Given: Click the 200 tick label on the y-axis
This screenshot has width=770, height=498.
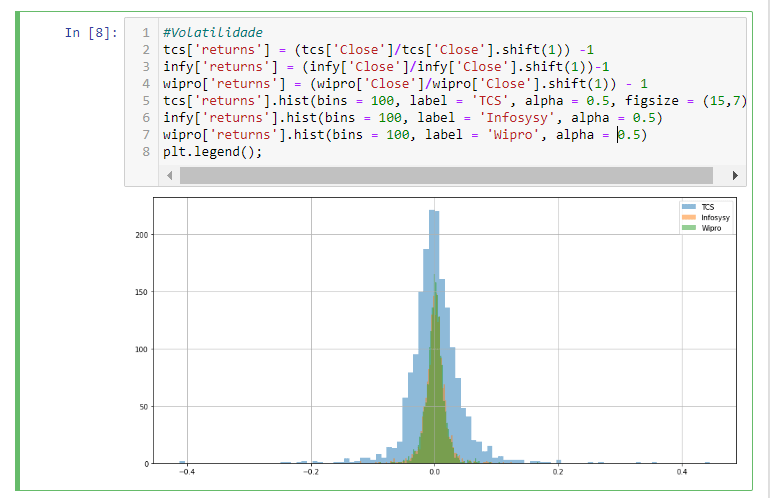Looking at the screenshot, I should pos(141,235).
